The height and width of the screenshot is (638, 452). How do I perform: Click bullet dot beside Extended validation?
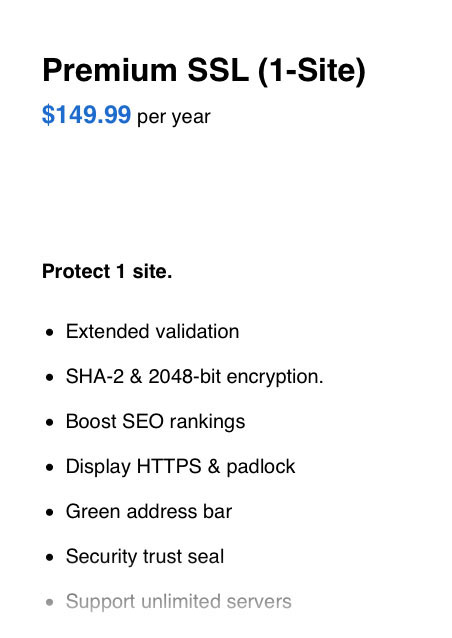tap(50, 332)
